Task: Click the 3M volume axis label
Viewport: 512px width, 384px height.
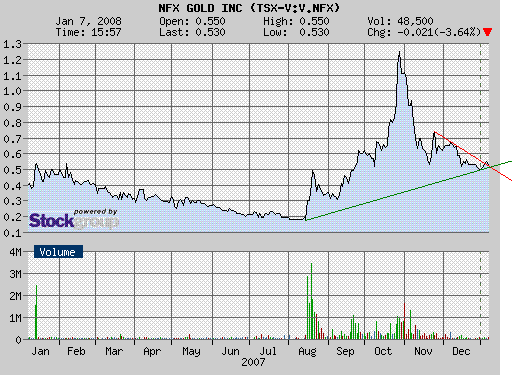Action: point(15,274)
